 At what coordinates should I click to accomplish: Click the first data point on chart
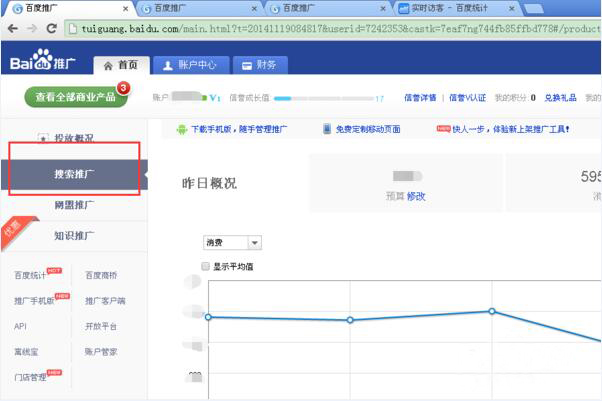pos(208,317)
